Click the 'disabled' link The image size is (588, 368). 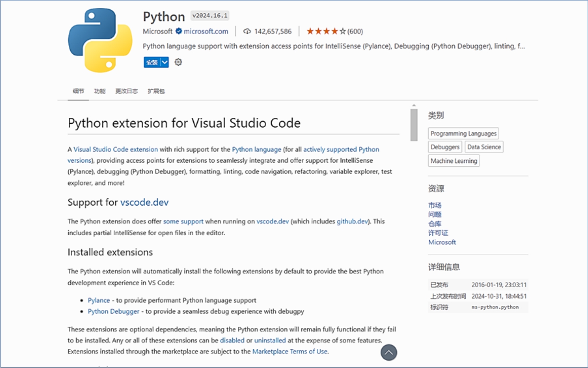point(232,340)
